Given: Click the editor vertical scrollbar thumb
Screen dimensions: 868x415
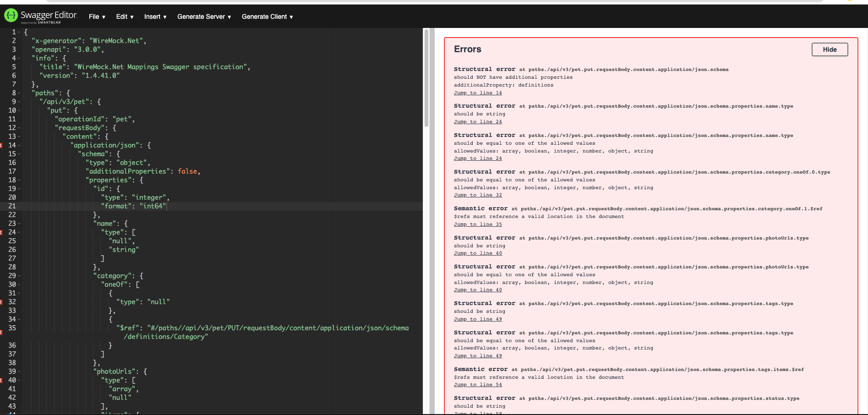Looking at the screenshot, I should (426, 78).
